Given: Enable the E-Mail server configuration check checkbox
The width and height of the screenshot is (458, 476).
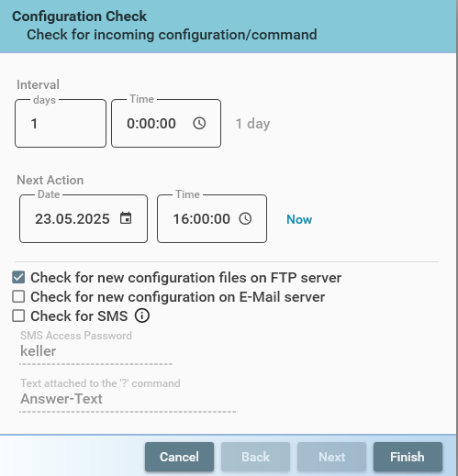Looking at the screenshot, I should 18,296.
